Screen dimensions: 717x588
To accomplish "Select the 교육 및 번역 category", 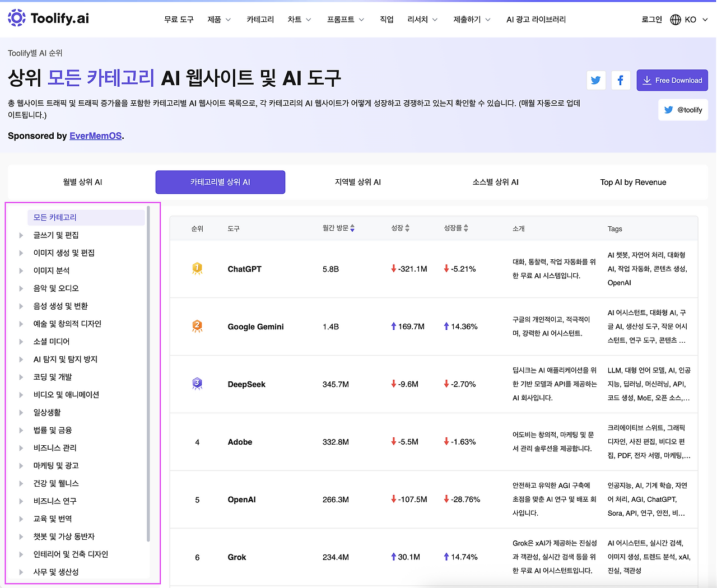I will (53, 519).
